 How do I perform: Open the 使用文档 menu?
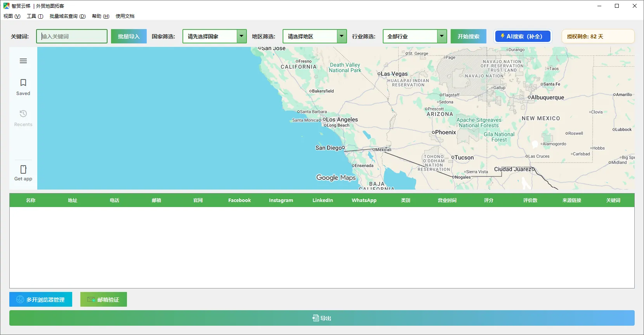point(125,16)
